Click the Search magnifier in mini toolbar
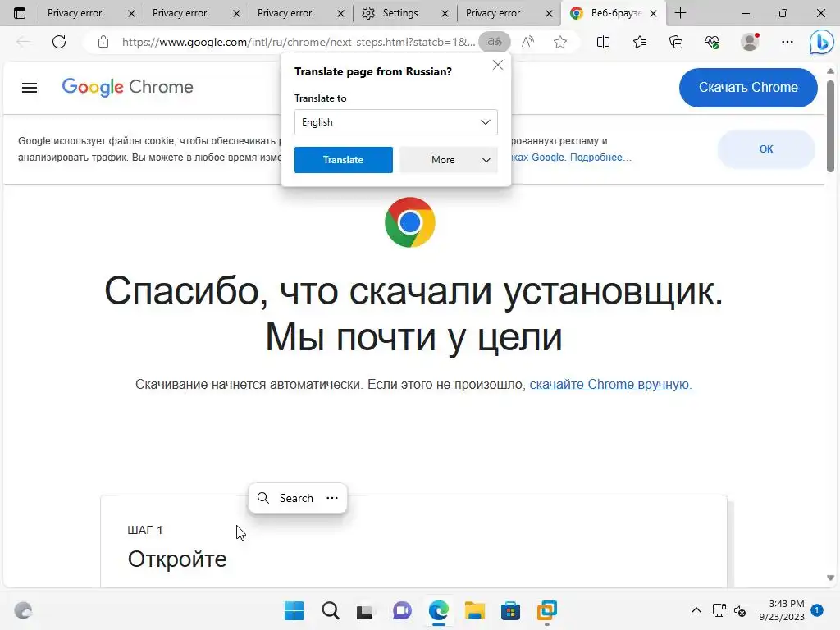 263,498
